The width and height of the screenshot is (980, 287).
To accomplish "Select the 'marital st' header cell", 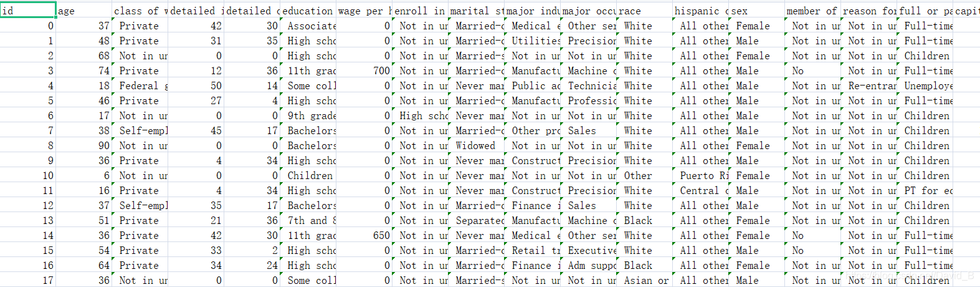I will (477, 11).
